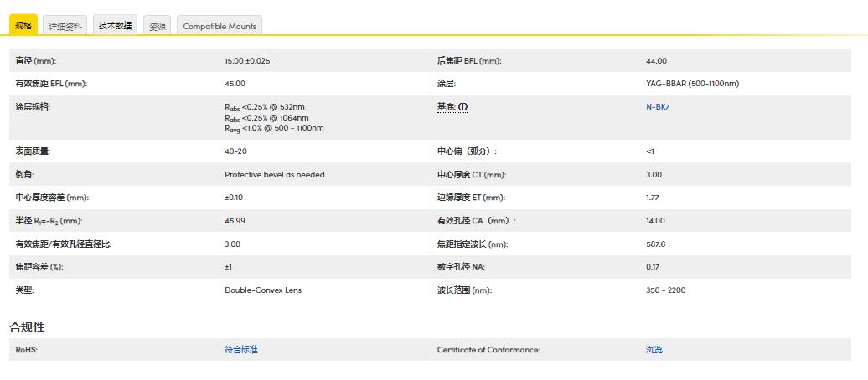This screenshot has height=380, width=868.
Task: Click 浏览 for Certificate of Conformance
Action: point(654,350)
